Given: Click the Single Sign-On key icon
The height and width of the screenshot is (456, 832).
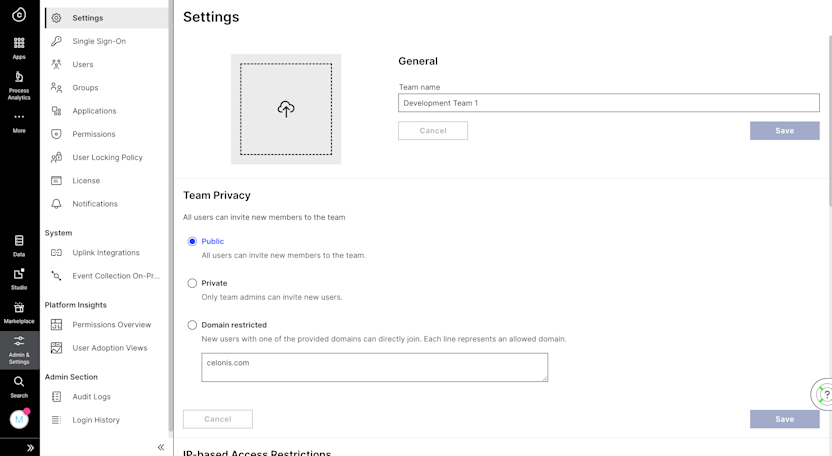Looking at the screenshot, I should click(56, 41).
